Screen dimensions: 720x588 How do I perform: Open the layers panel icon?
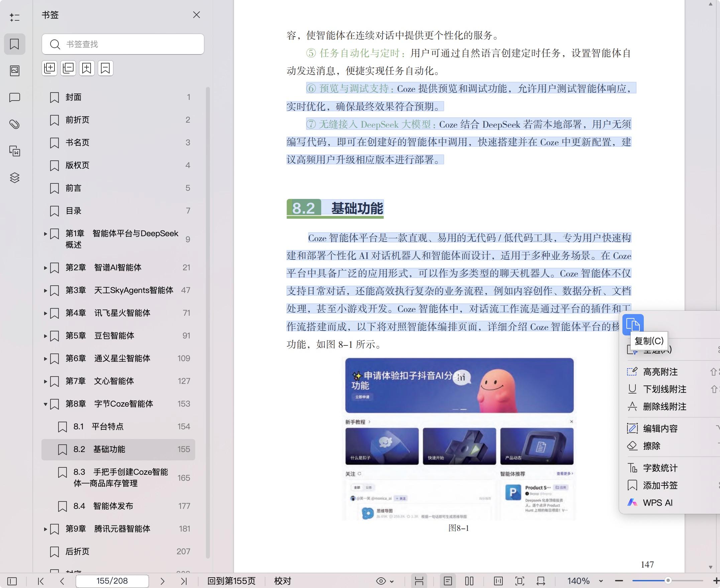click(15, 177)
